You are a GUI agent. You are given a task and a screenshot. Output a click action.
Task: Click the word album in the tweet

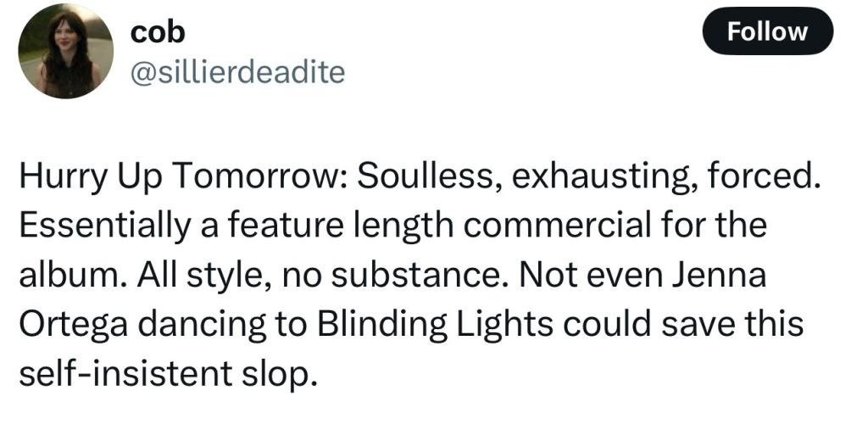71,274
